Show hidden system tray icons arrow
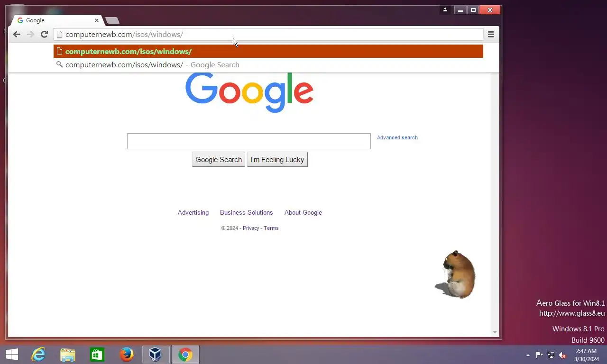 [528, 355]
